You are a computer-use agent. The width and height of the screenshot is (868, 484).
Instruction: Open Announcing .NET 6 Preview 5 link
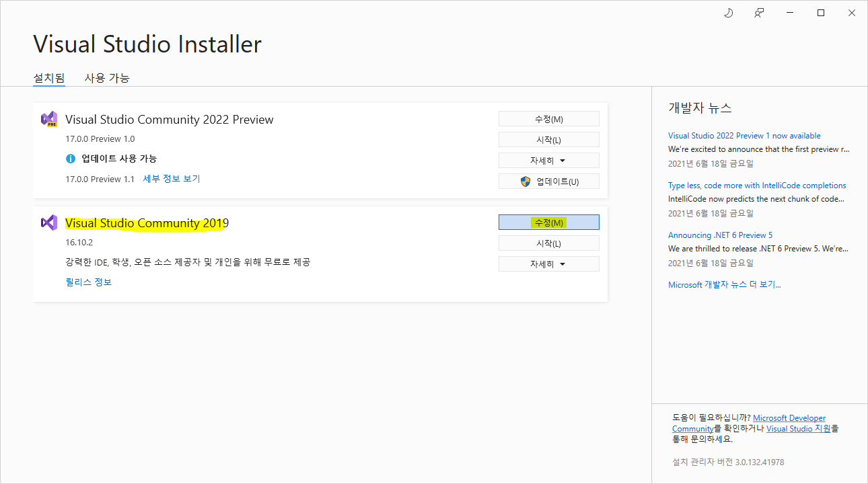pos(720,235)
